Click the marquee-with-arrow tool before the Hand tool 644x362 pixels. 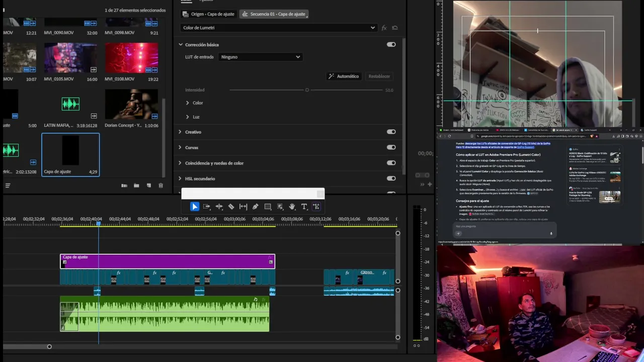coord(280,207)
